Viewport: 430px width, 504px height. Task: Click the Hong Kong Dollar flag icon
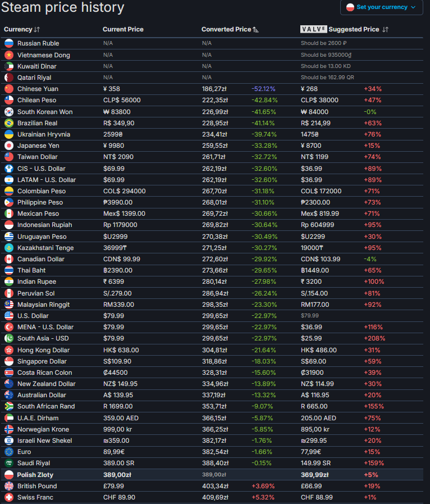click(9, 350)
